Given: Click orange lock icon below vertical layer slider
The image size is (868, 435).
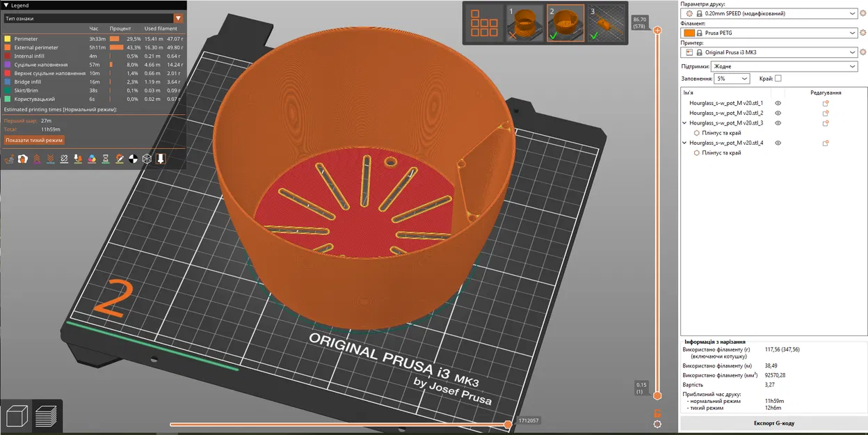Looking at the screenshot, I should point(657,413).
